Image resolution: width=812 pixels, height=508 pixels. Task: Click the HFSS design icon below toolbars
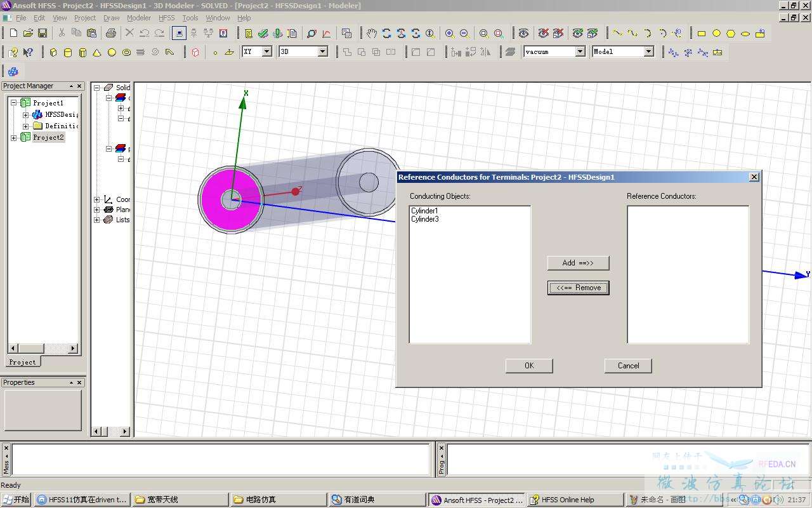[x=13, y=72]
